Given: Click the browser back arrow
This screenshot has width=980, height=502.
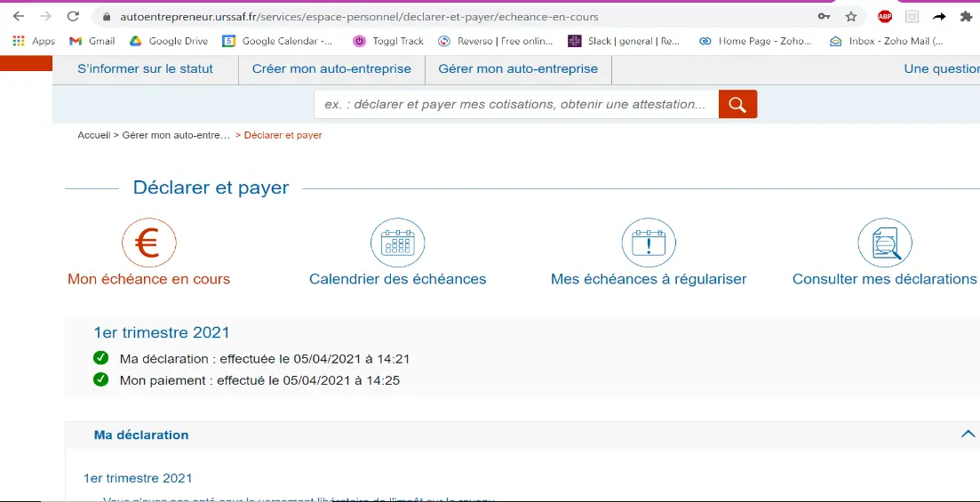Looking at the screenshot, I should (x=18, y=16).
